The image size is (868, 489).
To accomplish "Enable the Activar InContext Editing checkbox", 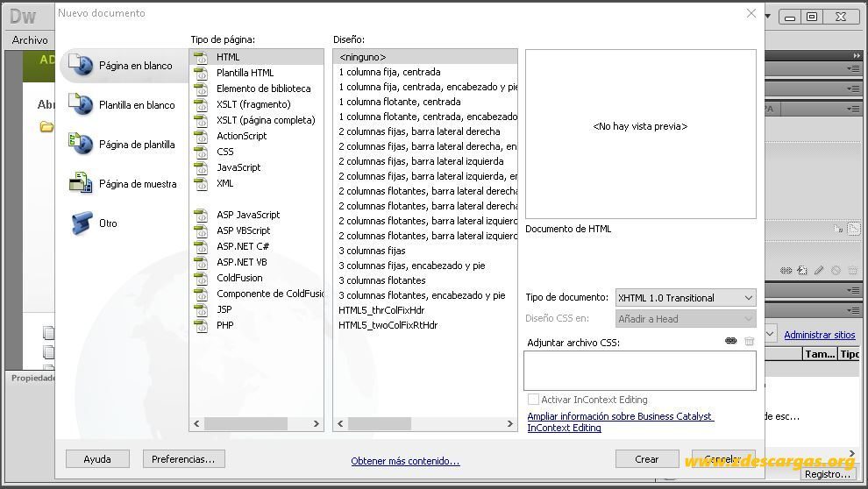I will [533, 400].
